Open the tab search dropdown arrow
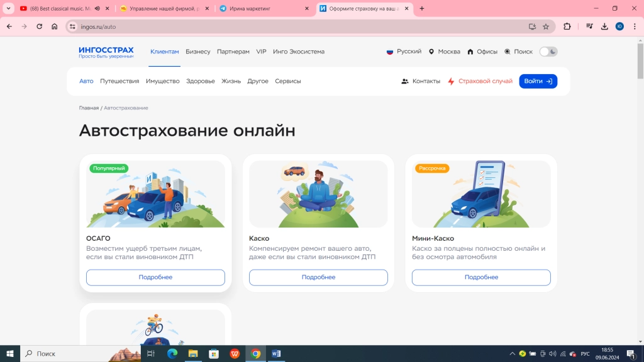 [x=8, y=8]
